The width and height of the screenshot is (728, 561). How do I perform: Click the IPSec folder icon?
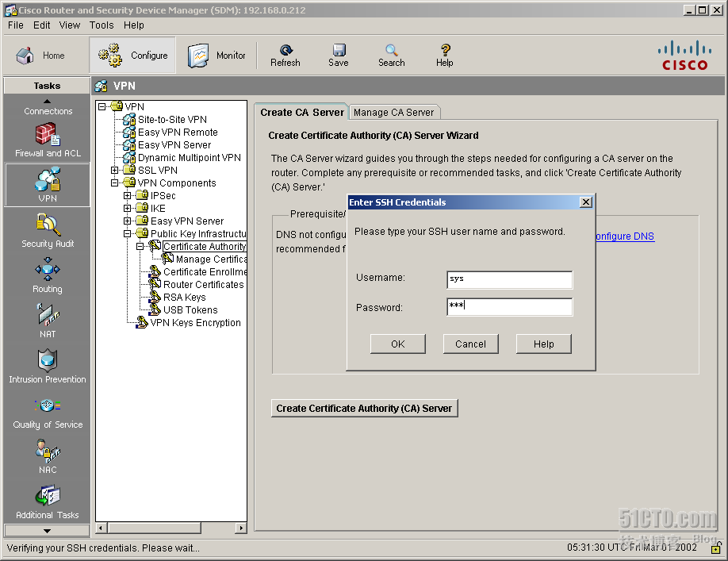pyautogui.click(x=142, y=195)
